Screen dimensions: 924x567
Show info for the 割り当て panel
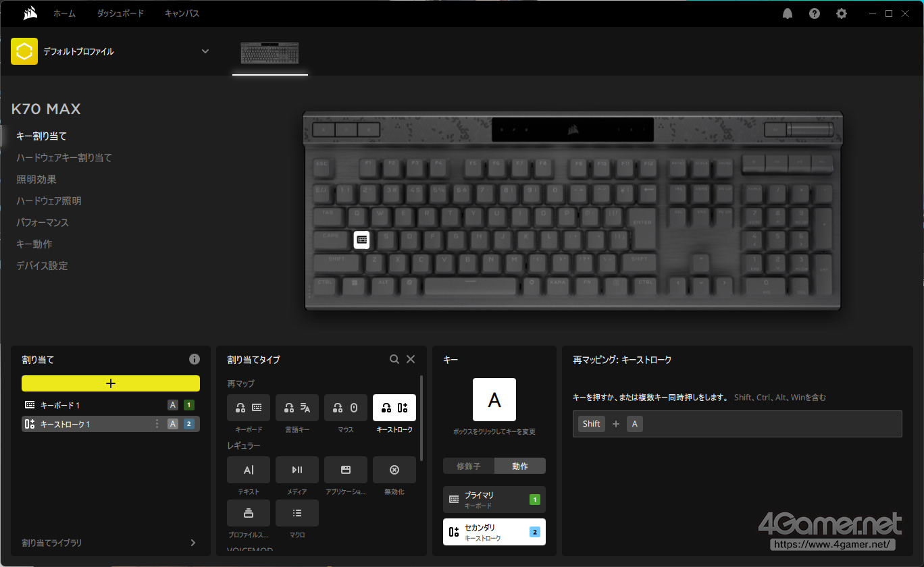(195, 359)
